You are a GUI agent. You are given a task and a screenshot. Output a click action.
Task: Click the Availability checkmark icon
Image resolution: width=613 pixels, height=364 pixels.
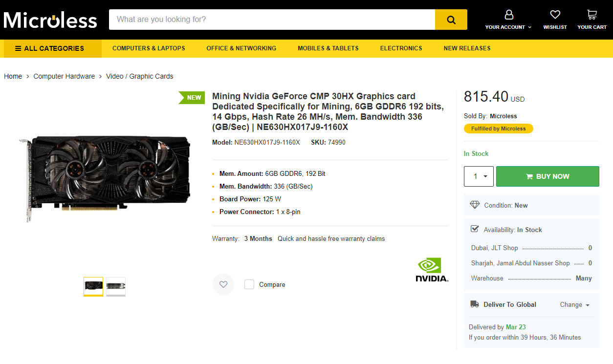point(475,229)
